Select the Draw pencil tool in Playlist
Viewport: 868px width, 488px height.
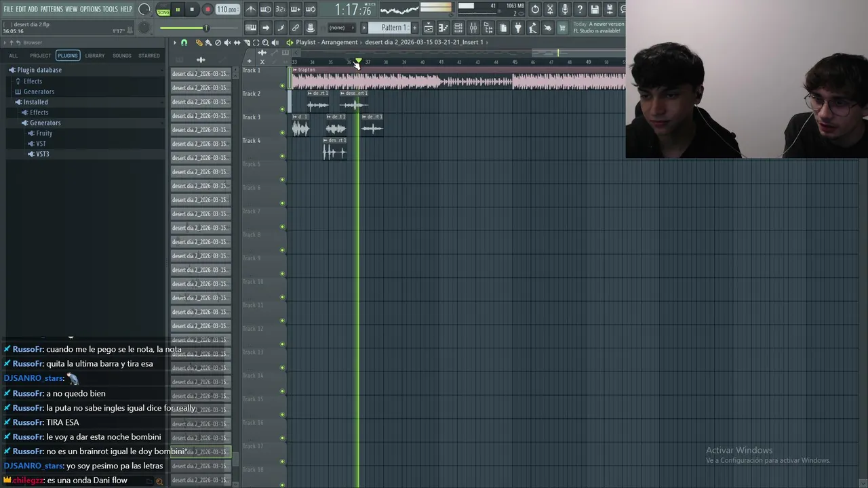[x=199, y=43]
